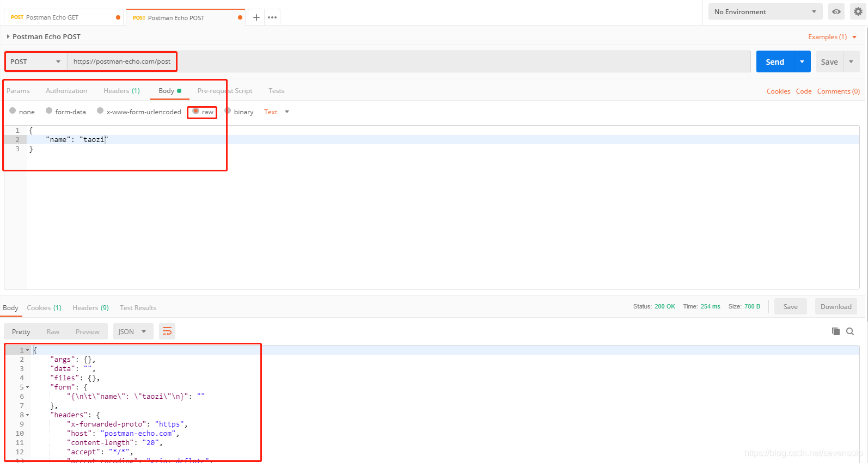Open the Tests tab
Image resolution: width=868 pixels, height=463 pixels.
[276, 91]
